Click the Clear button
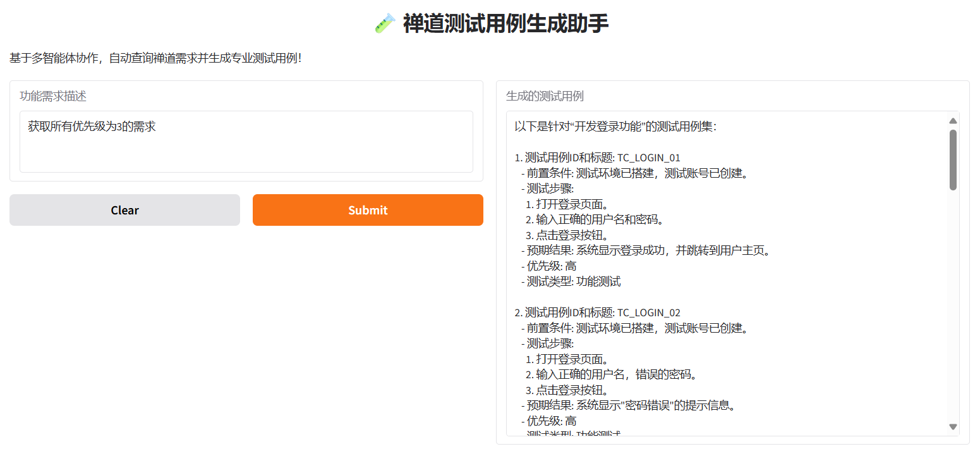Image resolution: width=980 pixels, height=456 pixels. click(124, 210)
